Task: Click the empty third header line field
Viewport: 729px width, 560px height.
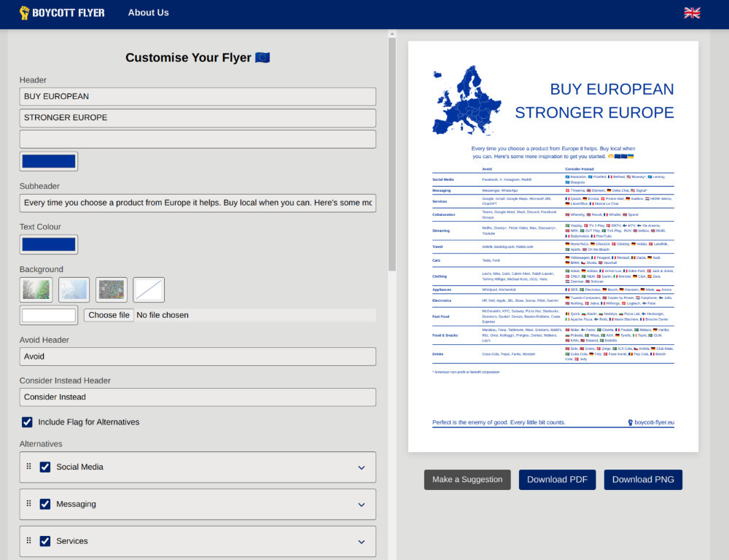Action: pyautogui.click(x=198, y=139)
